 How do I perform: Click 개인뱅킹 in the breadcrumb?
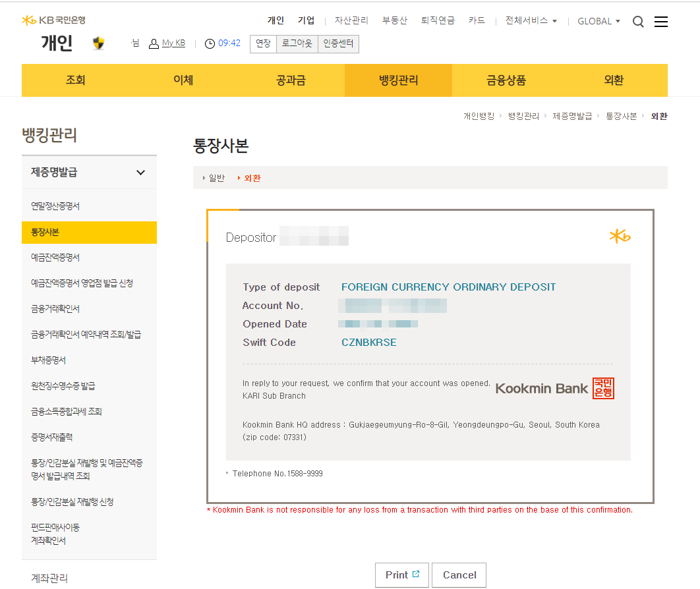[479, 116]
